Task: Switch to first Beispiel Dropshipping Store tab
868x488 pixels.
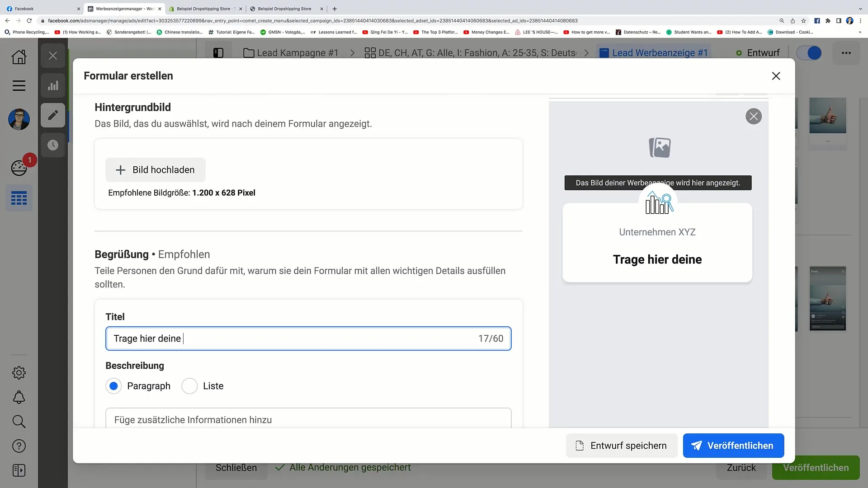Action: tap(206, 9)
